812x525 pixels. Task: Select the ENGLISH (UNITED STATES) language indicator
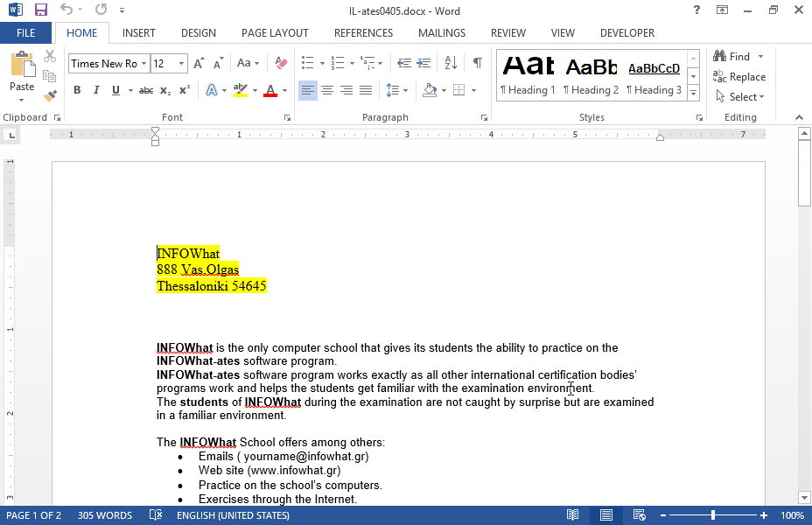[234, 515]
